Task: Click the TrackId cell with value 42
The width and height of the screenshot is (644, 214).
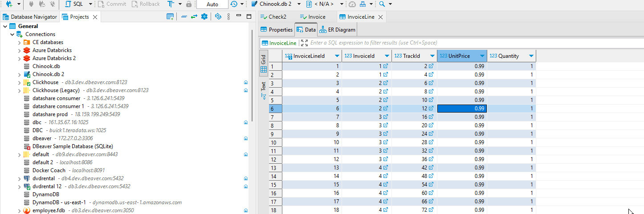Action: tap(414, 168)
